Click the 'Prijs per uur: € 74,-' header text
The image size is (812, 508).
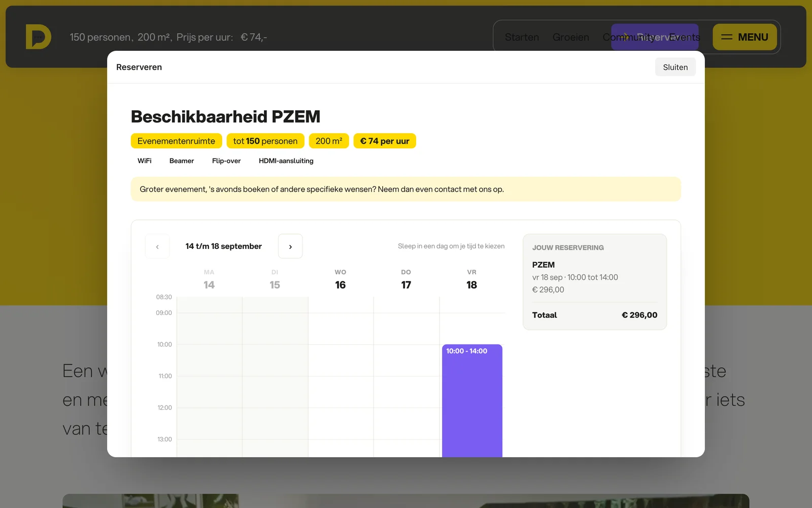click(222, 37)
